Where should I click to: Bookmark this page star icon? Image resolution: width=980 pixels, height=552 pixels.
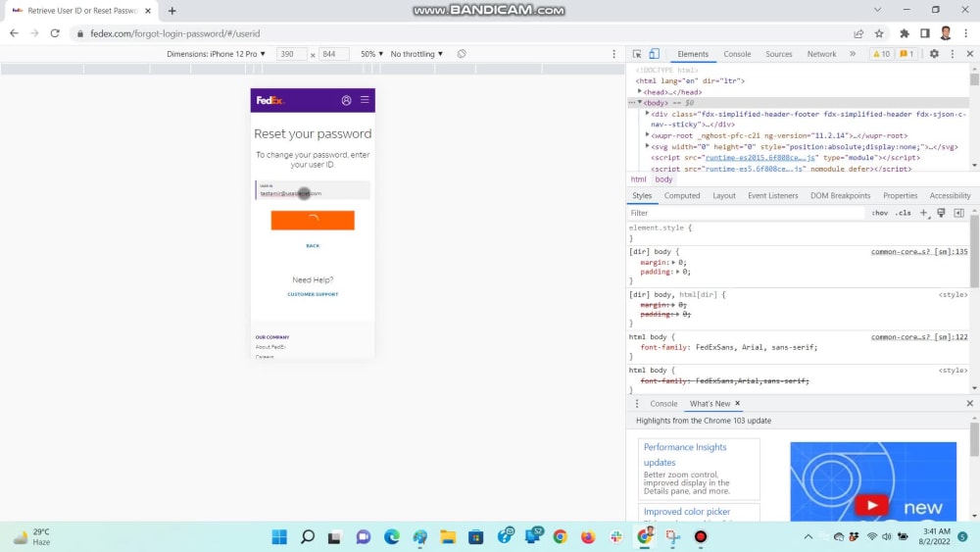[x=879, y=33]
